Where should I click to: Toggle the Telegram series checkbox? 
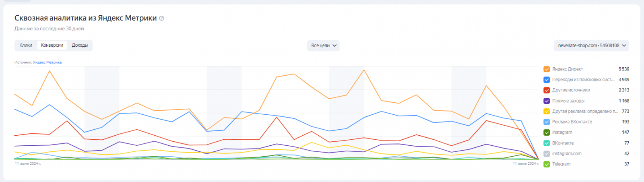pos(547,164)
